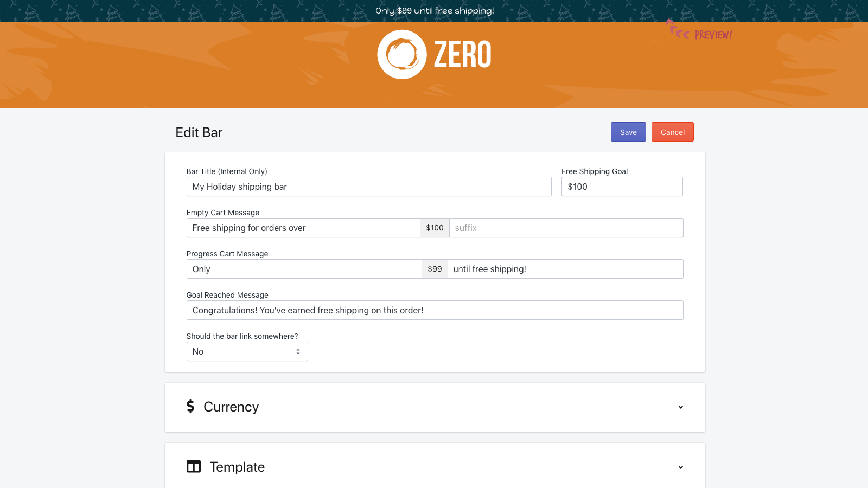Edit the Goal Reached Message field

click(435, 310)
